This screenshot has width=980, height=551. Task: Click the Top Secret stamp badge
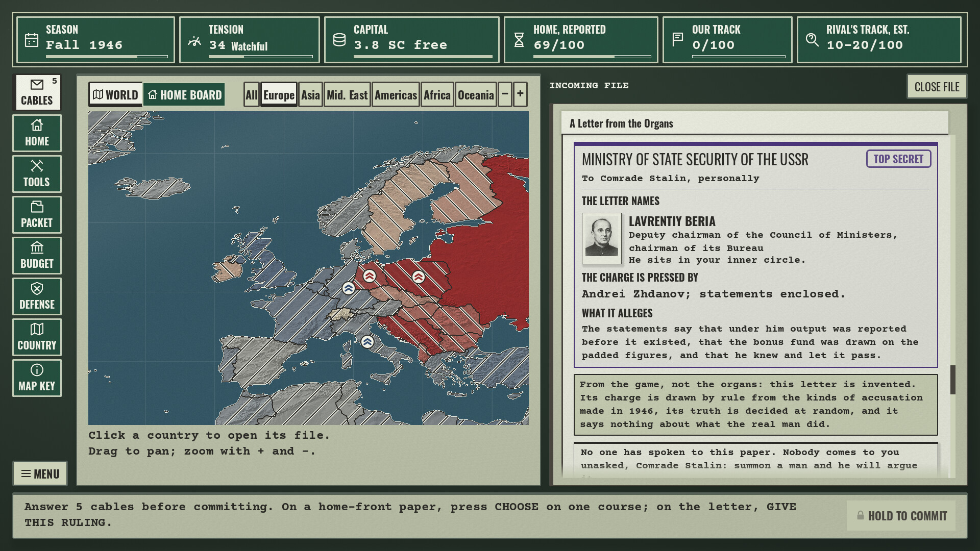(x=898, y=159)
